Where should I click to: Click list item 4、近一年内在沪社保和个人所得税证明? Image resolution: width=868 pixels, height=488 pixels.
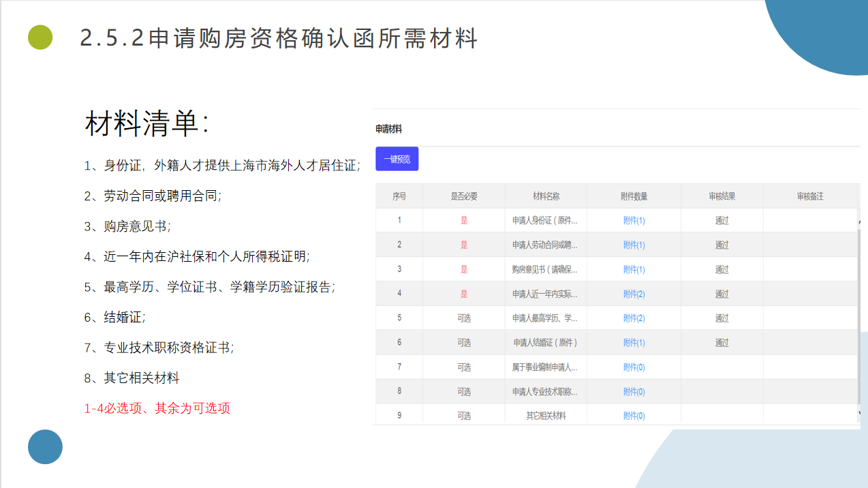click(x=197, y=257)
